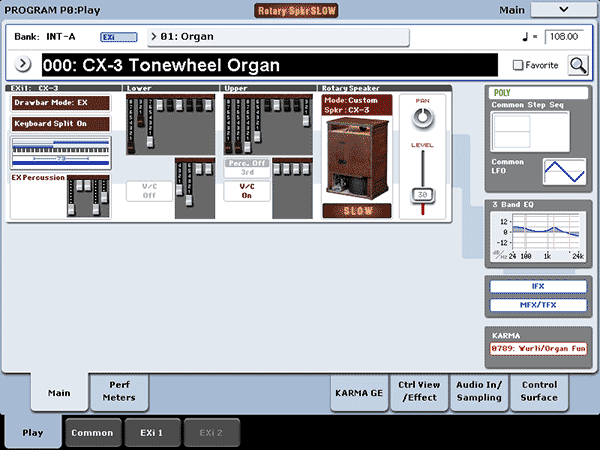The width and height of the screenshot is (600, 450).
Task: Click the Common LFO waveform icon
Action: tap(563, 172)
